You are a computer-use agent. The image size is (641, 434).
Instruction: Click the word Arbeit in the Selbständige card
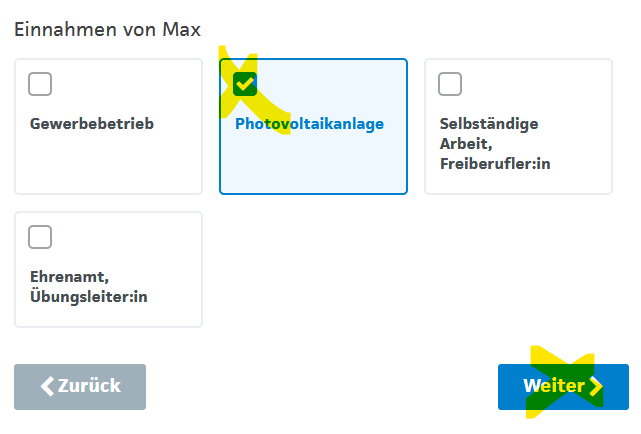461,144
